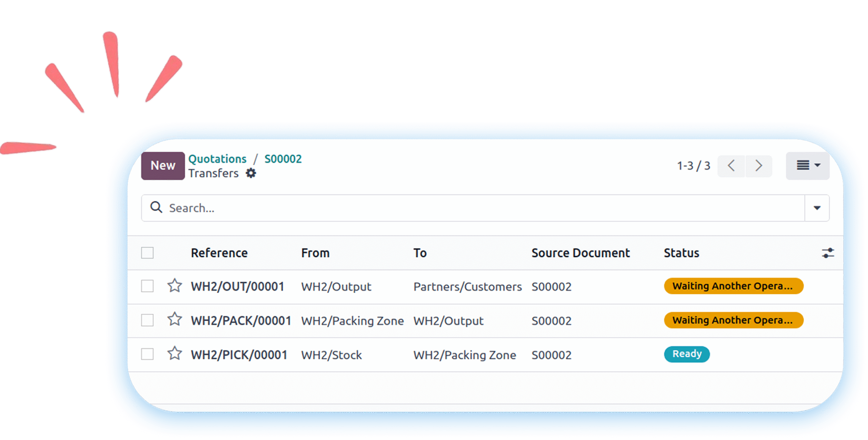Tick the WH2/PACK/00001 row checkbox

click(147, 320)
